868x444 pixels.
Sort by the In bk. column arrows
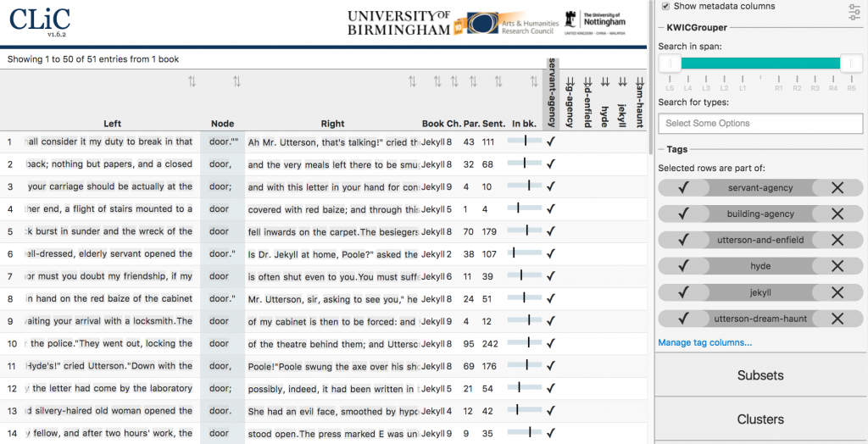coord(534,81)
